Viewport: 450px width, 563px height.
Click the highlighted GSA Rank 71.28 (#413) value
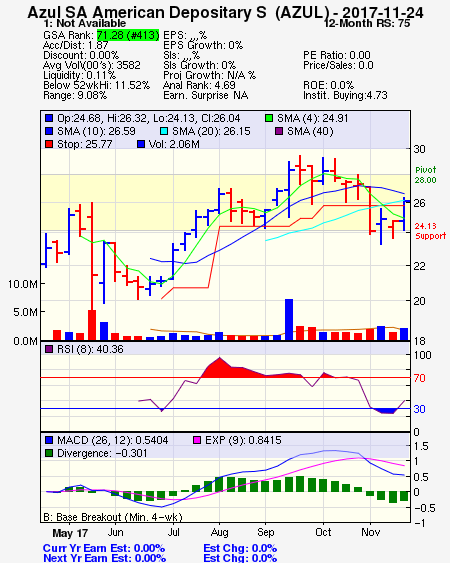coord(128,35)
